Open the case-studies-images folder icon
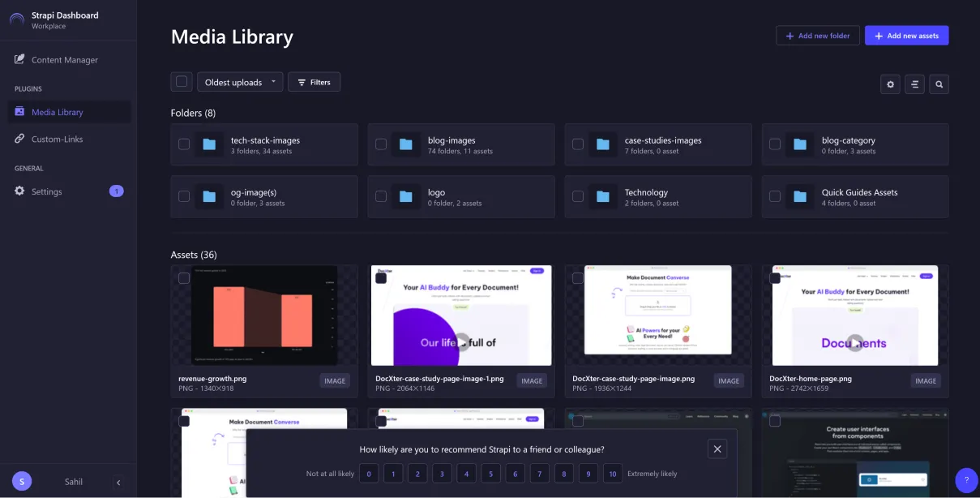The image size is (980, 498). (603, 144)
